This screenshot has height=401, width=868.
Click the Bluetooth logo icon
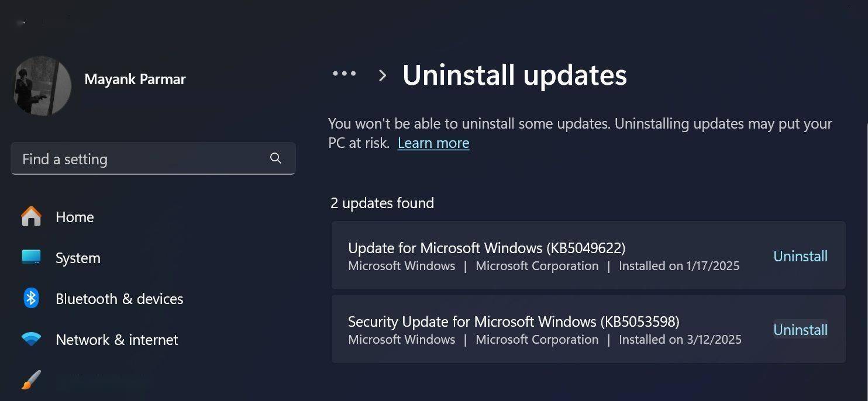(x=31, y=298)
